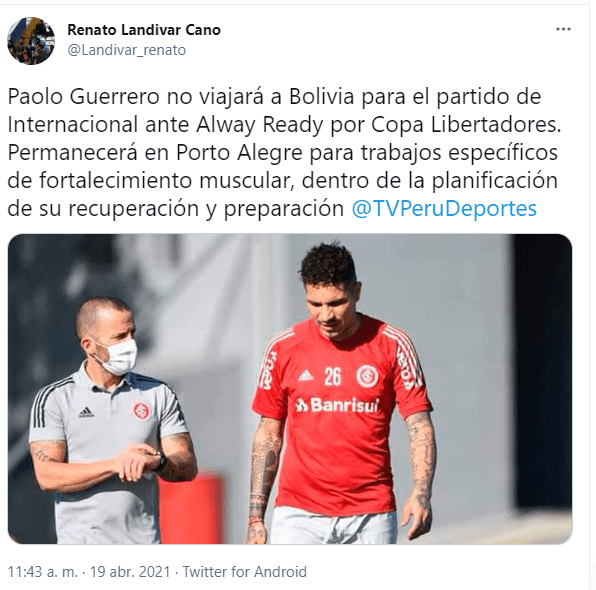Click the Internacional crest on gray polo
The width and height of the screenshot is (596, 590).
(141, 411)
